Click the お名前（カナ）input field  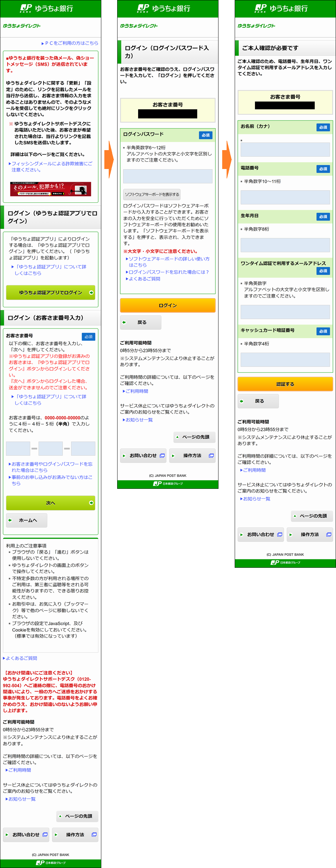[x=285, y=149]
